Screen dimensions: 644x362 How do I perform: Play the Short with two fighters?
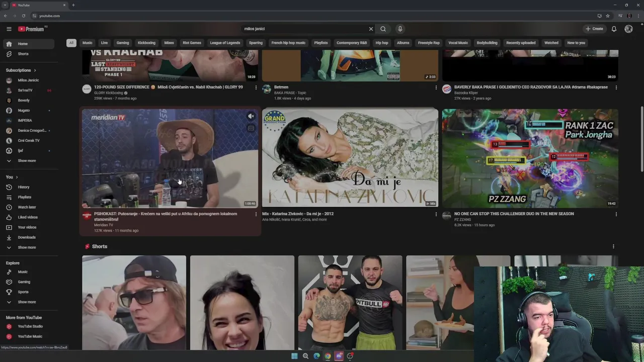(x=350, y=303)
